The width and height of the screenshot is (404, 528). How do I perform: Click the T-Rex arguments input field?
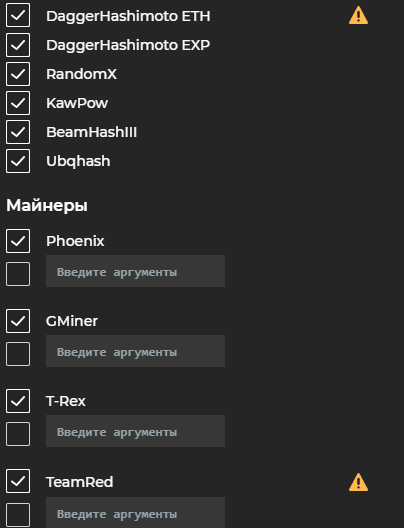click(x=135, y=431)
